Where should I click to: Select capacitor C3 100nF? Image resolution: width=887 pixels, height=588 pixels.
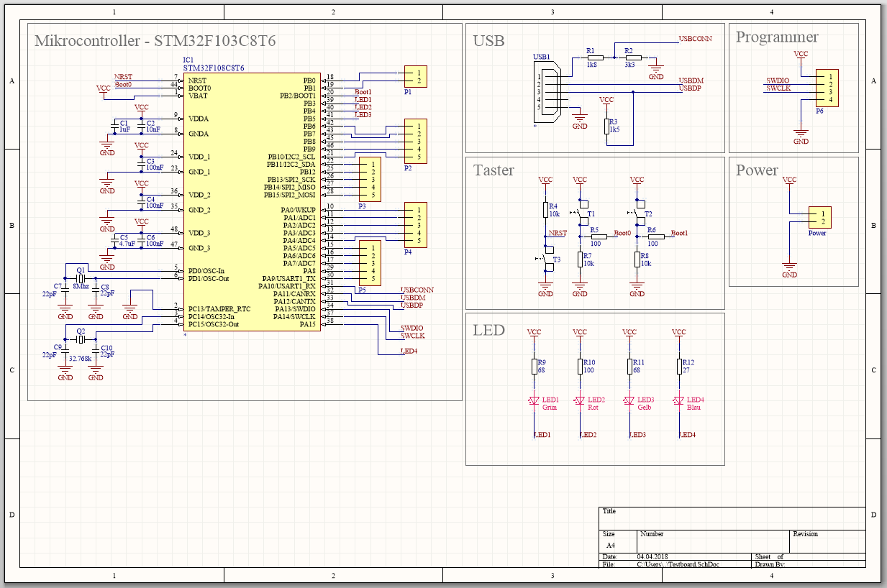pyautogui.click(x=142, y=165)
